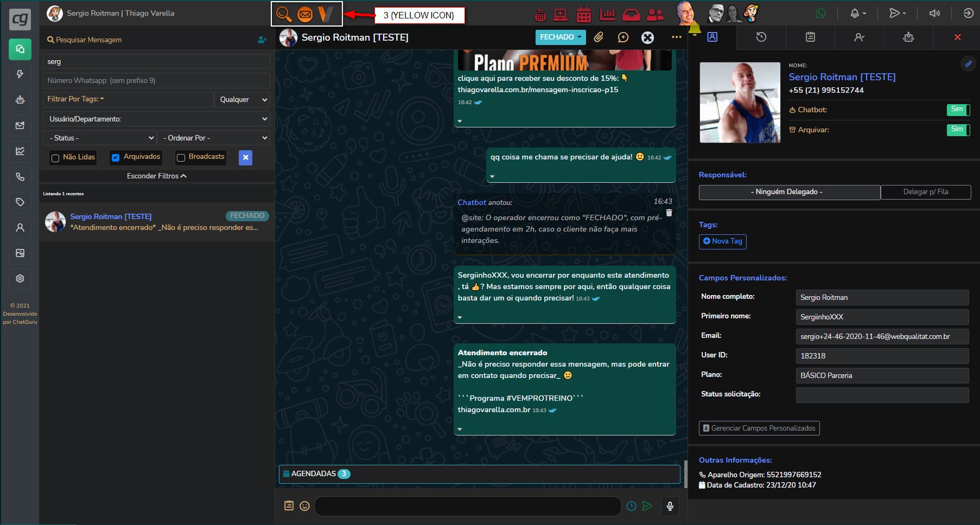Screen dimensions: 980x525
Task: Open the Ninguém Delegado selector
Action: [x=790, y=192]
